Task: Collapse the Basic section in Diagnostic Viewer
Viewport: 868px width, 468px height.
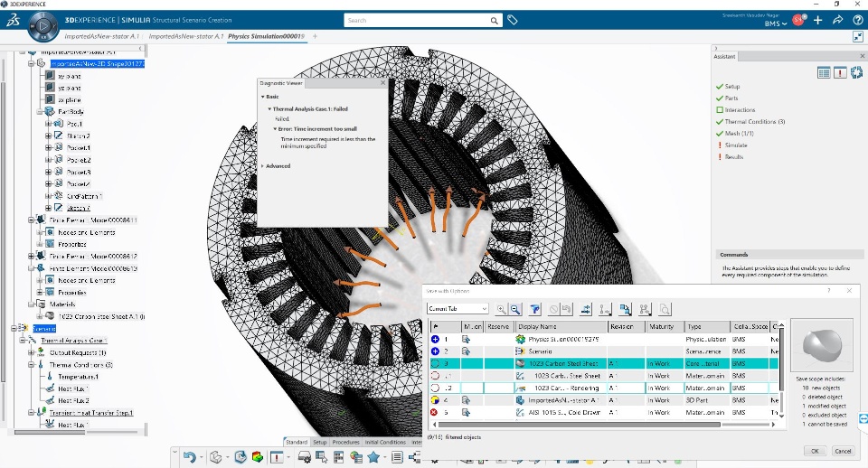Action: (263, 97)
